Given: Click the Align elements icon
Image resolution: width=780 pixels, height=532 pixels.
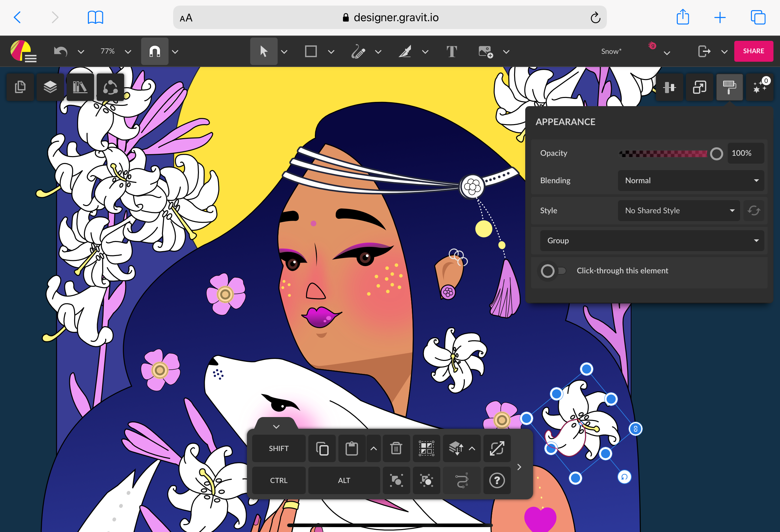Looking at the screenshot, I should pyautogui.click(x=671, y=87).
